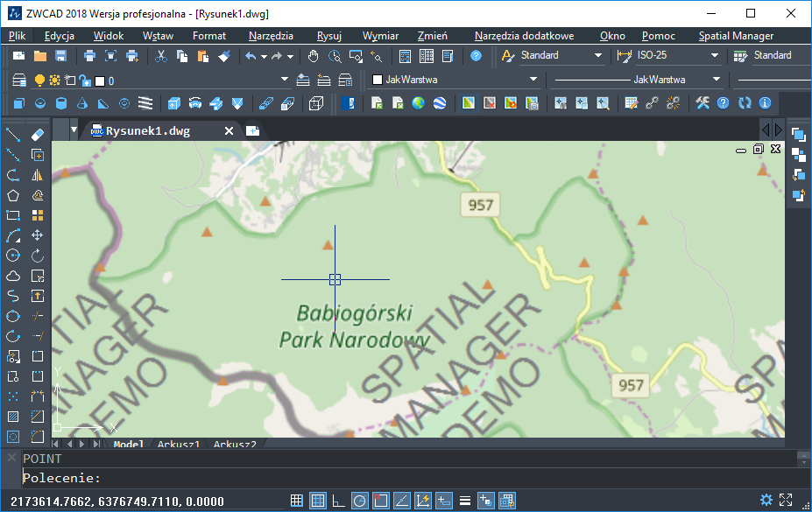
Task: Expand the layer 0 dropdown list
Action: pos(285,80)
